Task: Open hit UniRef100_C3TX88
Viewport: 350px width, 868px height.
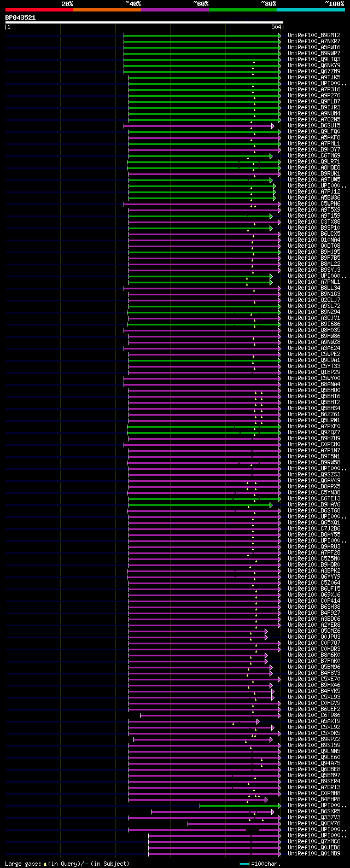Action: [x=314, y=222]
